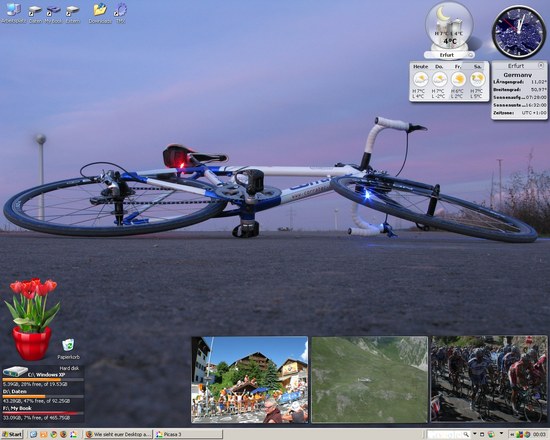
Task: Click the Erfurt location search under weather globe
Action: [x=447, y=55]
